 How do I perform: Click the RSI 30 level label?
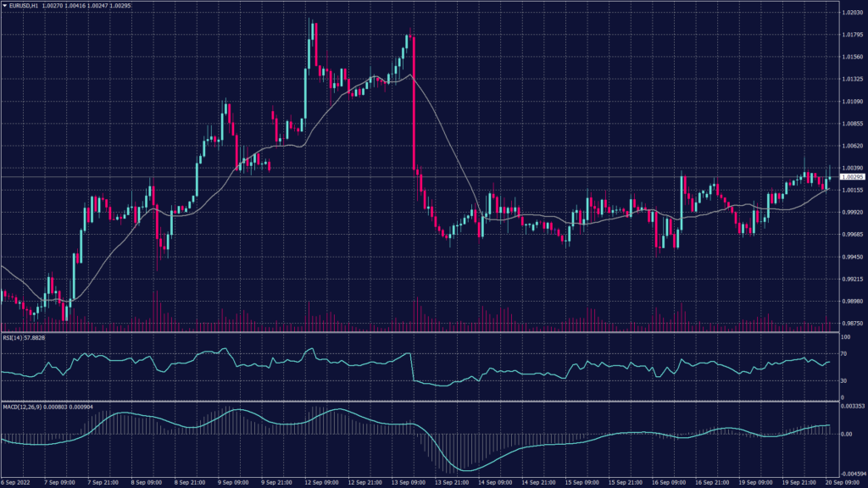[843, 380]
